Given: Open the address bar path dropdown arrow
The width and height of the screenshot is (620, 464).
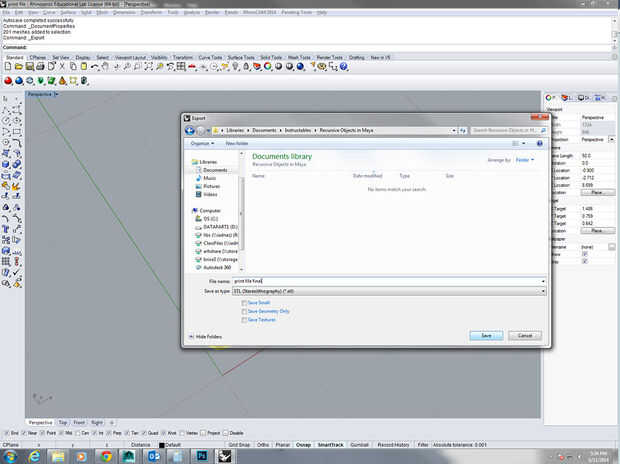Looking at the screenshot, I should tap(454, 130).
